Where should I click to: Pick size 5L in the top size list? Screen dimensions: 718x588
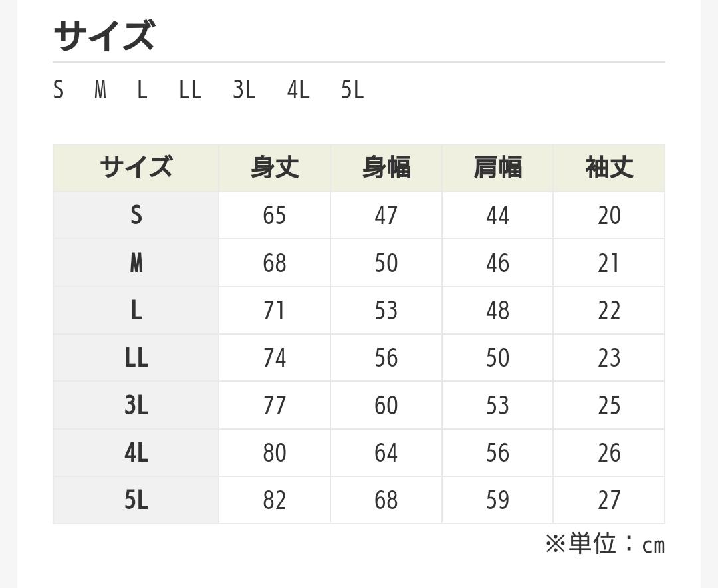click(352, 90)
